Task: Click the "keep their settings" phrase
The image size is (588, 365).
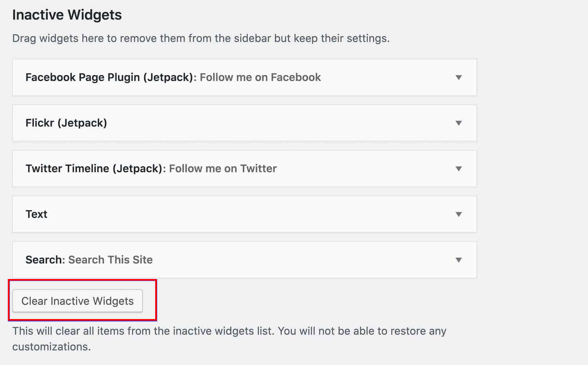Action: (x=341, y=38)
